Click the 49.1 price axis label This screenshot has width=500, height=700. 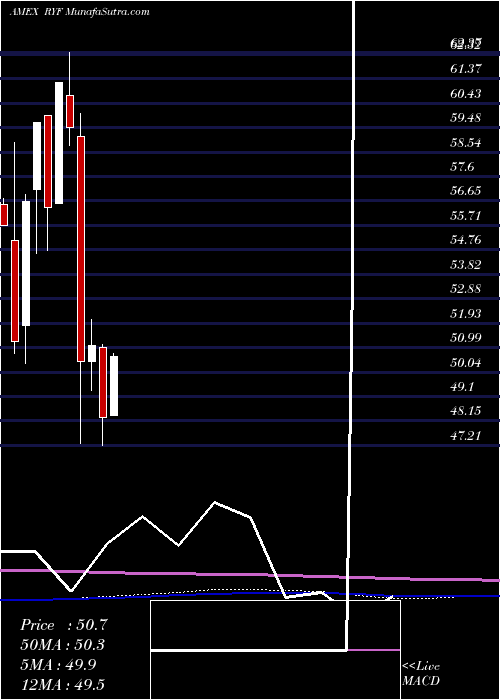462,387
